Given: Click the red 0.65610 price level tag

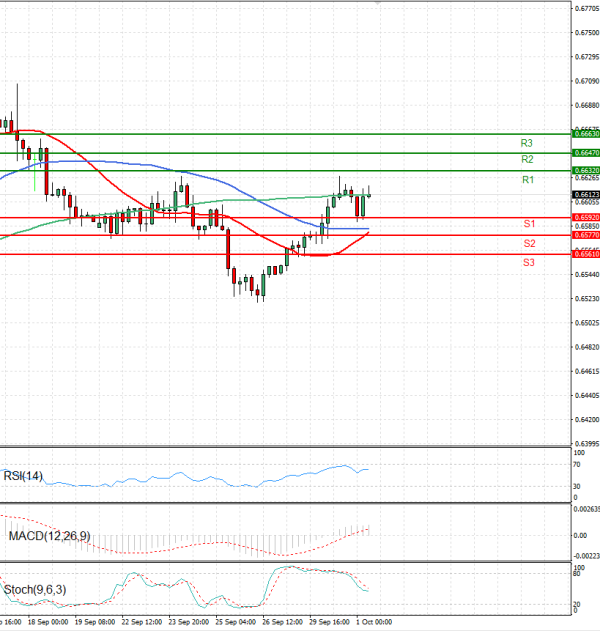Looking at the screenshot, I should click(x=585, y=255).
